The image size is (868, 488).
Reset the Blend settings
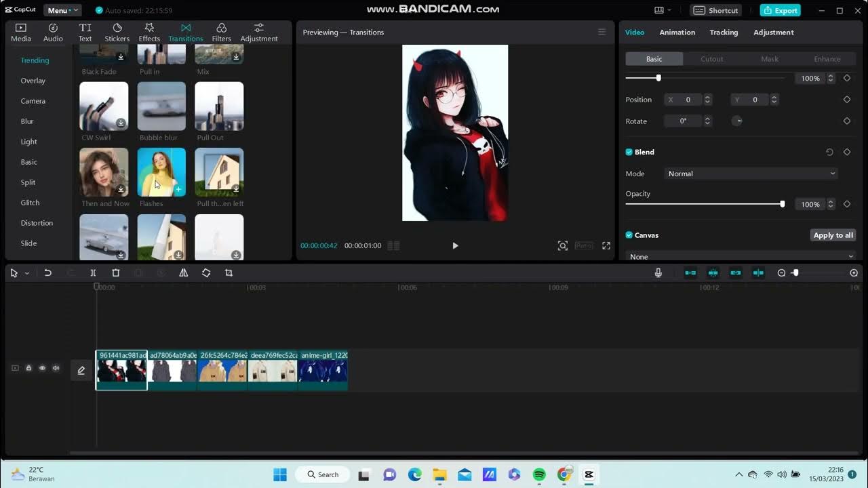[x=829, y=152]
